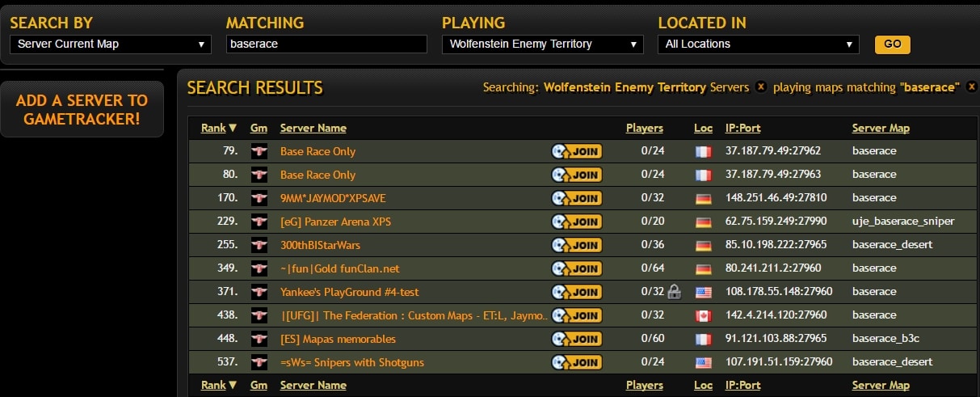The width and height of the screenshot is (980, 397).
Task: Click US flag for Snipers with Shotguns
Action: [x=703, y=362]
